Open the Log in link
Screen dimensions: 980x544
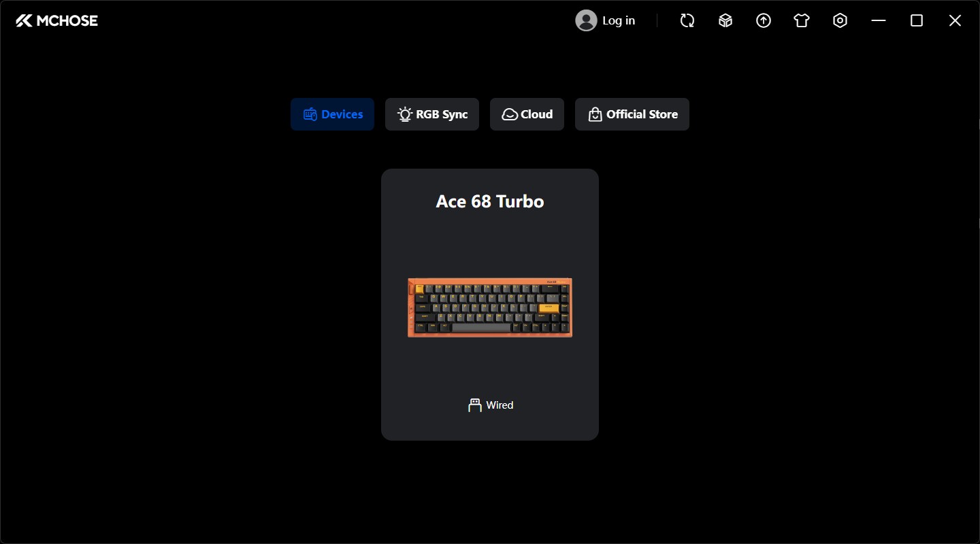619,20
